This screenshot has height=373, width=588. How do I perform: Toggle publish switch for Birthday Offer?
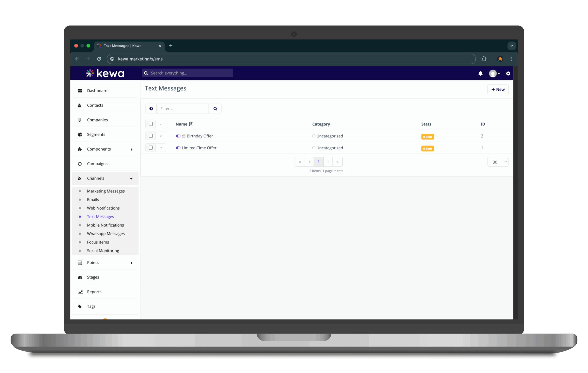point(178,136)
